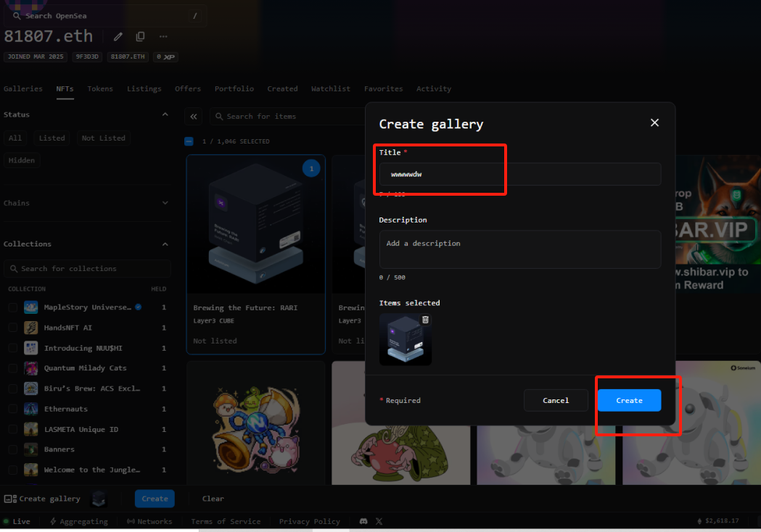This screenshot has width=761, height=532.
Task: Open the Created tab
Action: coord(282,88)
